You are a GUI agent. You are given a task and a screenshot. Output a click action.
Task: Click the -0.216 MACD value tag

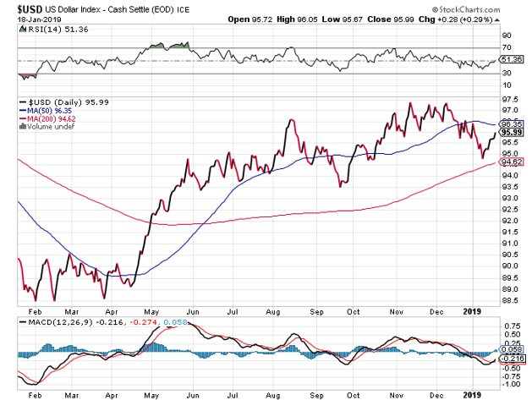tap(510, 358)
